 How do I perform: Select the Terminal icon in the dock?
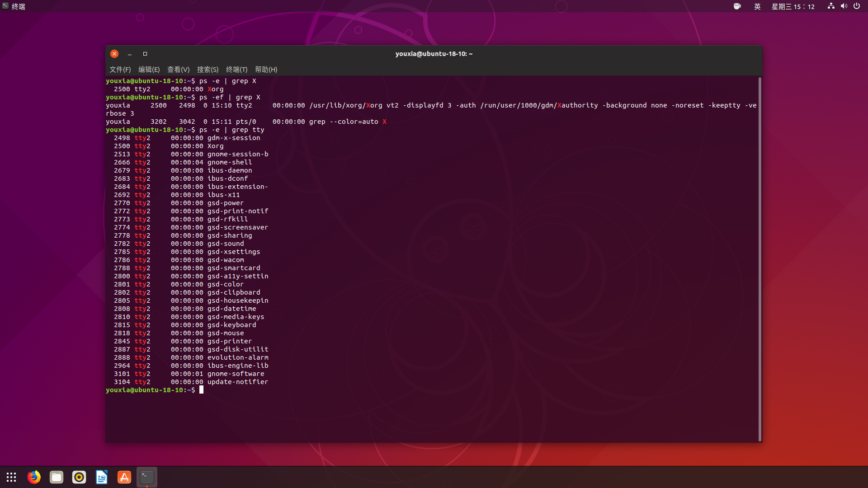coord(147,477)
